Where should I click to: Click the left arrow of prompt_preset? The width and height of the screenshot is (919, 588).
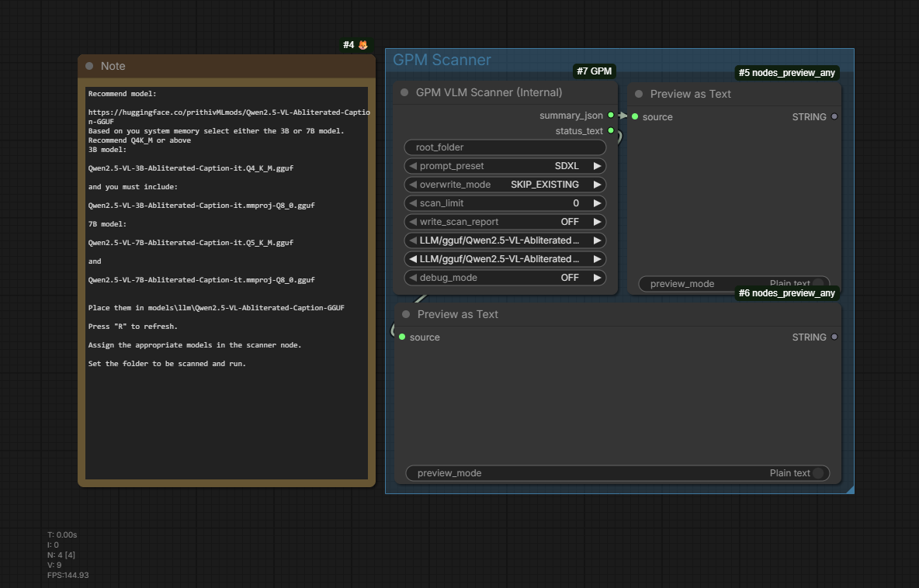tap(413, 166)
